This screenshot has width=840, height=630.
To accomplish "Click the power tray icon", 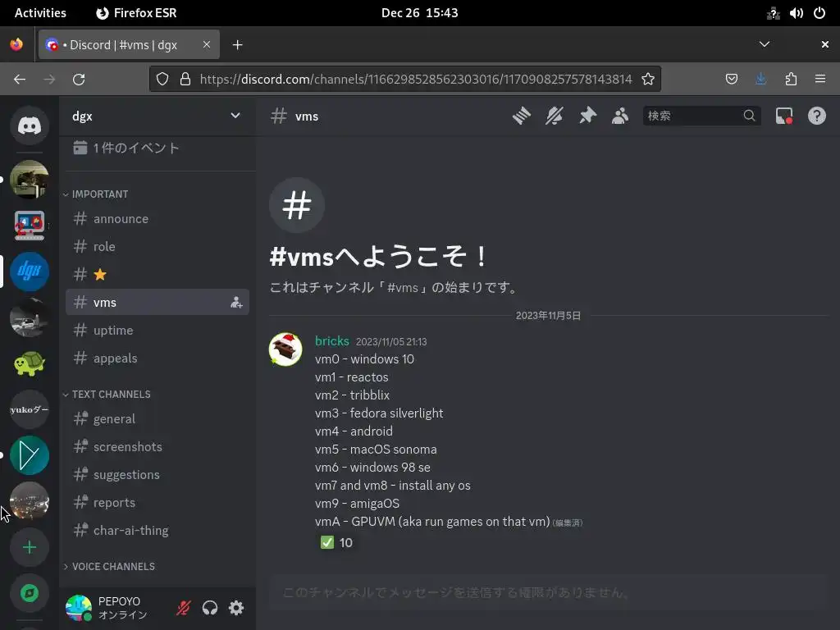I will tap(819, 13).
